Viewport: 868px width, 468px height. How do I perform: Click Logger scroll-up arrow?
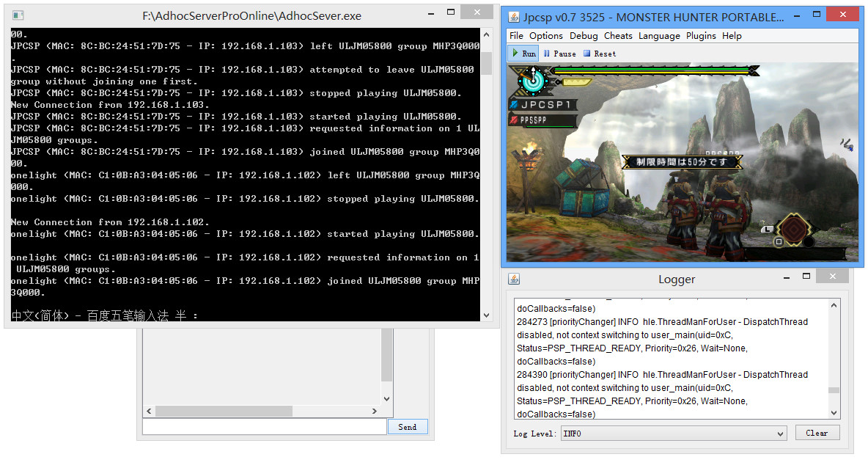click(x=834, y=305)
